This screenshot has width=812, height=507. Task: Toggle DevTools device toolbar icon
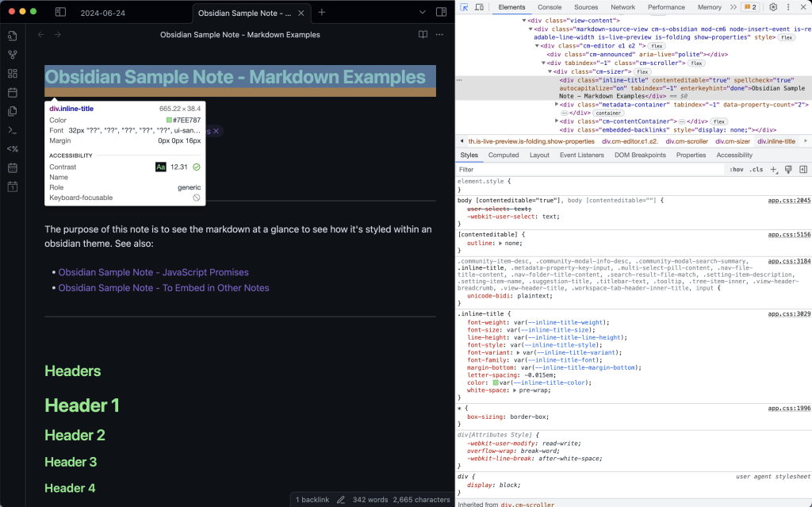tap(479, 7)
